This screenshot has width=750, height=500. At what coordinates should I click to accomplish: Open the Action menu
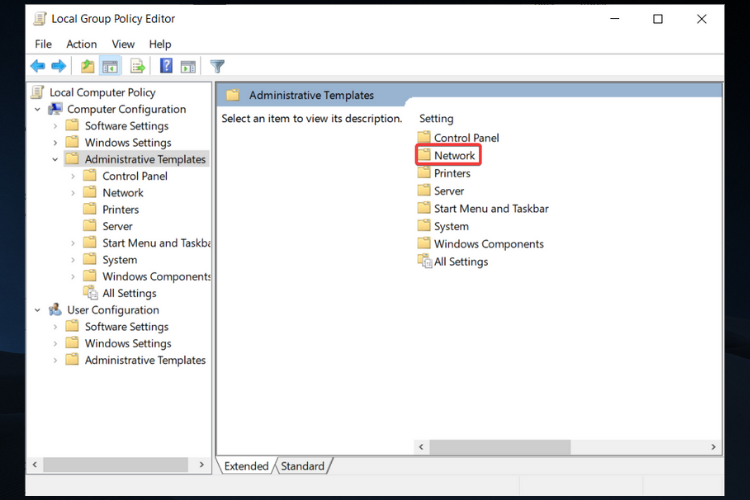pyautogui.click(x=81, y=44)
